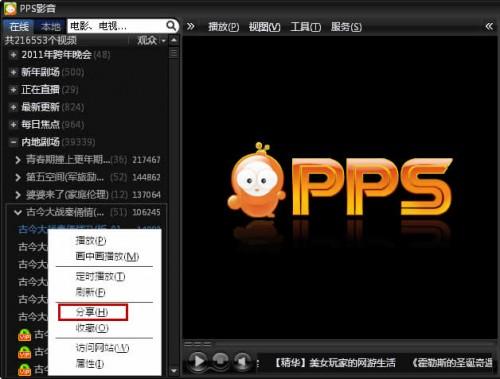Expand the 婆婆来了 series arrow

click(18, 195)
